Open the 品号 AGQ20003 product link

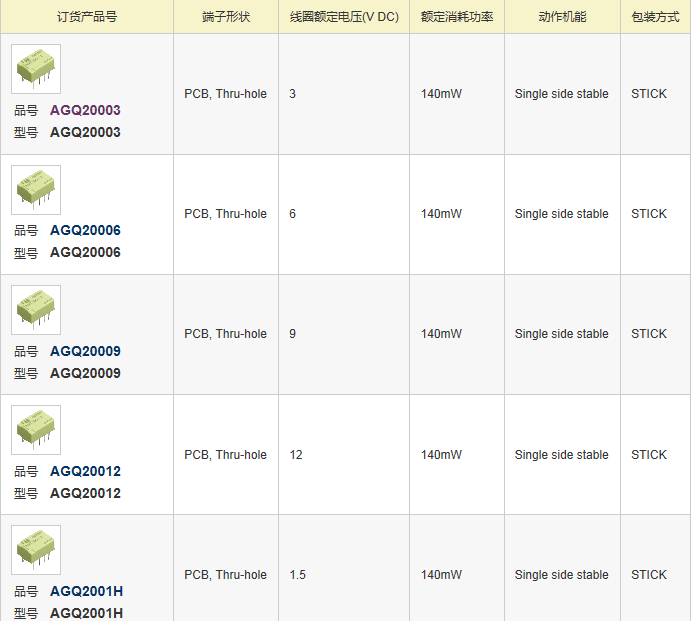(85, 110)
